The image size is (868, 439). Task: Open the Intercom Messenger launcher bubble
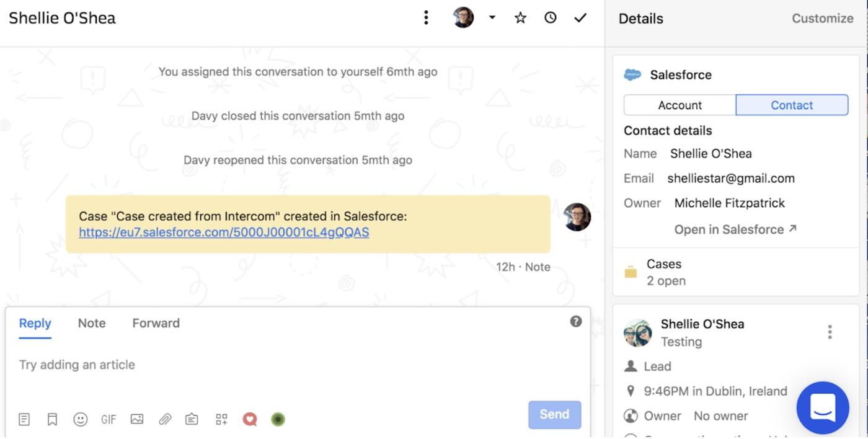[x=823, y=408]
